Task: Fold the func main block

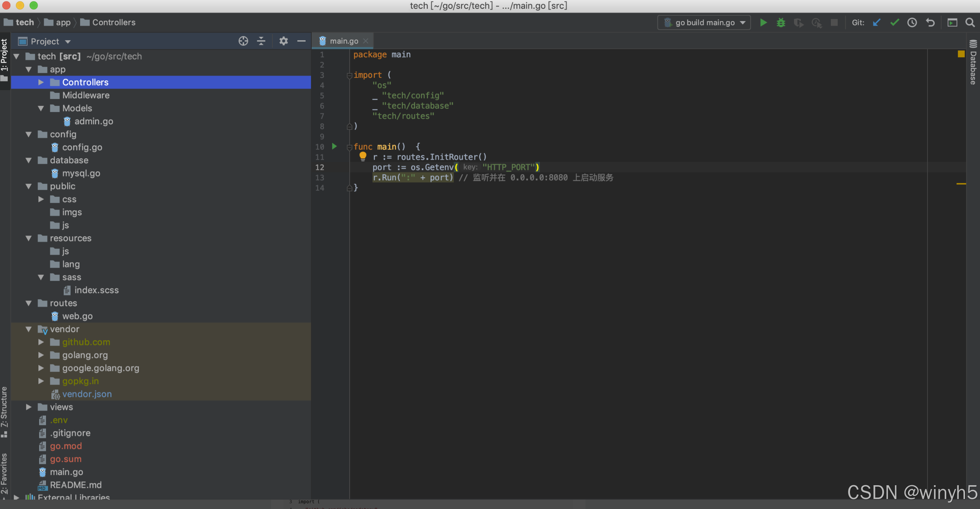Action: click(349, 147)
